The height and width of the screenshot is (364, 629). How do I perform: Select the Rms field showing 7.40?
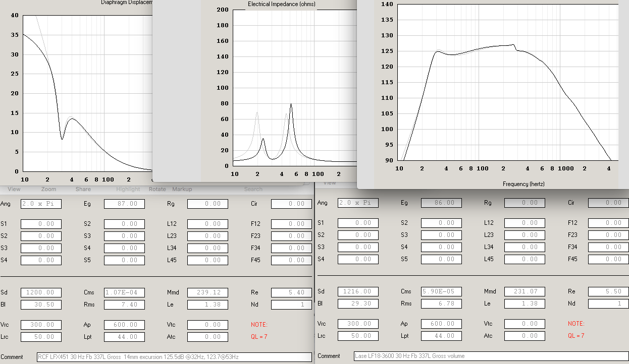coord(124,305)
